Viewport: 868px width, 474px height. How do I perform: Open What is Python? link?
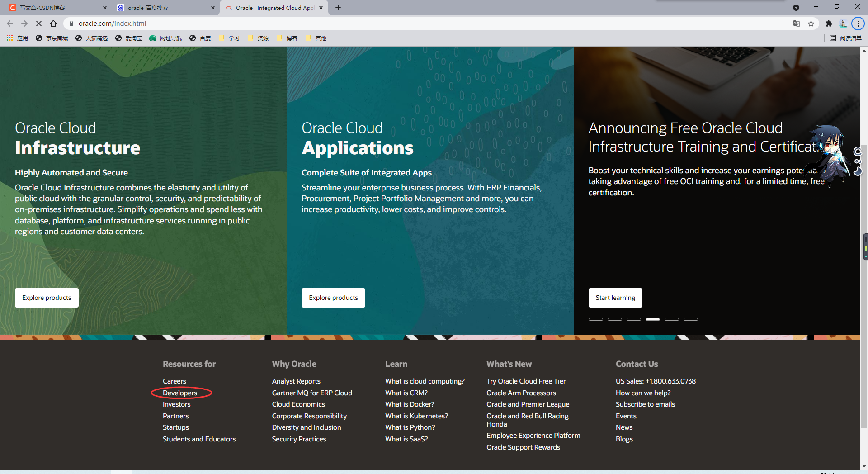coord(410,427)
